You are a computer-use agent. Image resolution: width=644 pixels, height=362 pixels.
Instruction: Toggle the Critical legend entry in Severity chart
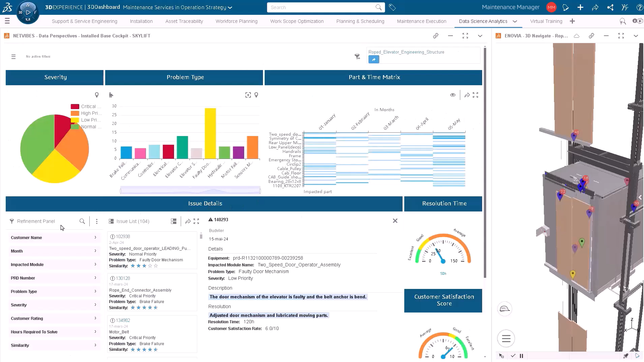click(x=86, y=106)
